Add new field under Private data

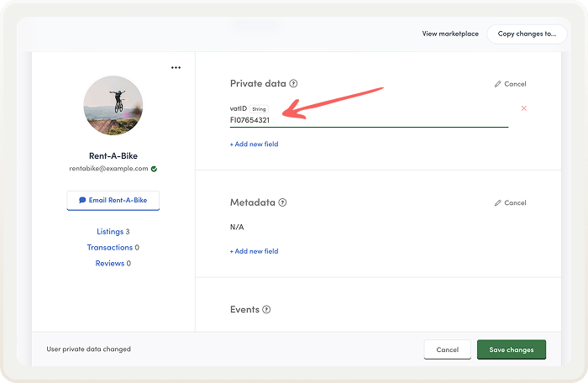pyautogui.click(x=255, y=144)
